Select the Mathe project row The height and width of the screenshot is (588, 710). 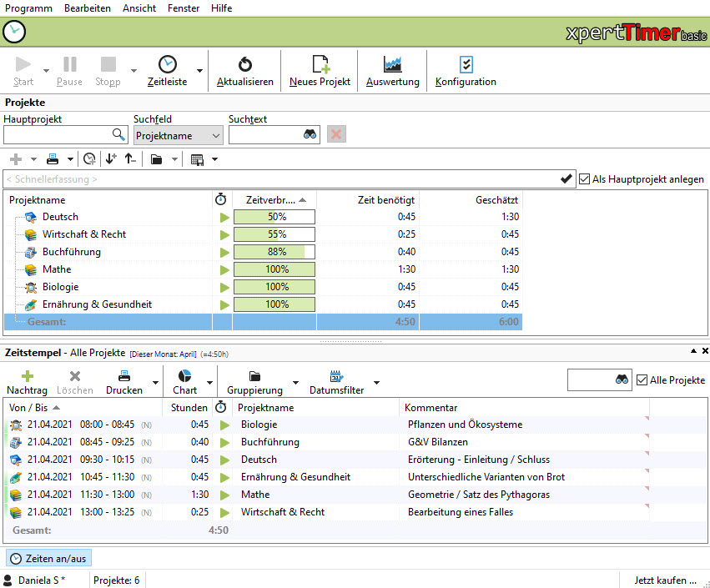tap(263, 269)
